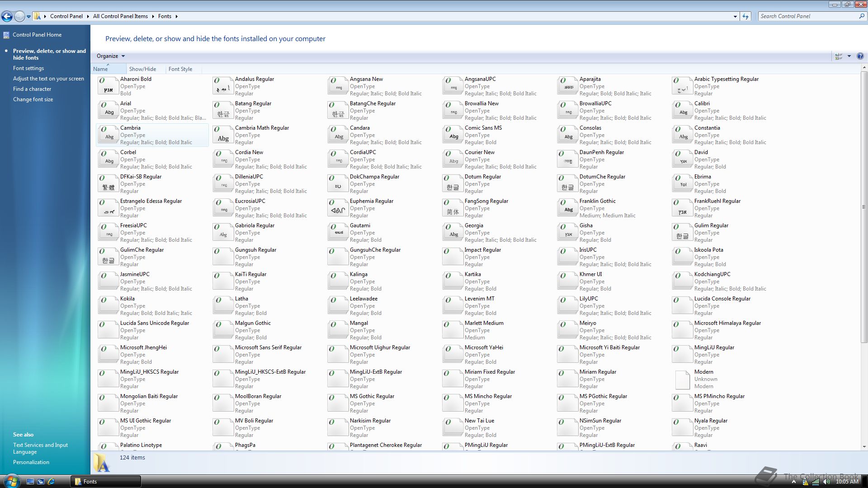Select the Euphemia Regular font icon

338,208
